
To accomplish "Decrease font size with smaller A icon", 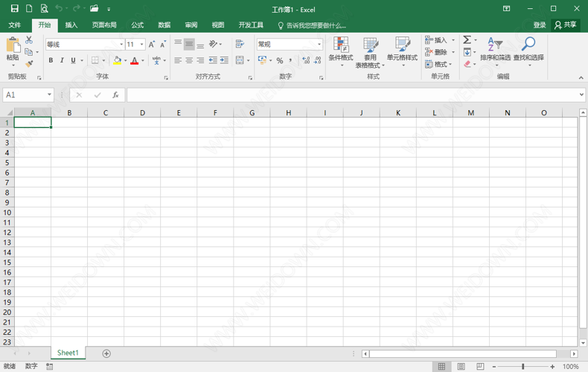I will 163,45.
